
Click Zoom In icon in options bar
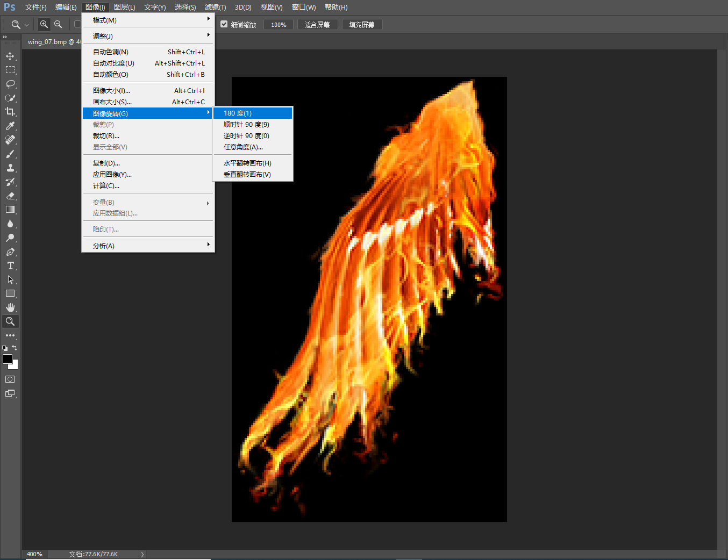click(x=44, y=24)
